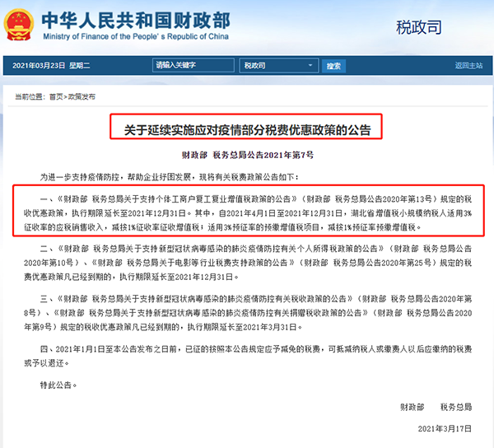Click the 中华人民共和国财政部 site title
The width and height of the screenshot is (494, 448).
(136, 20)
